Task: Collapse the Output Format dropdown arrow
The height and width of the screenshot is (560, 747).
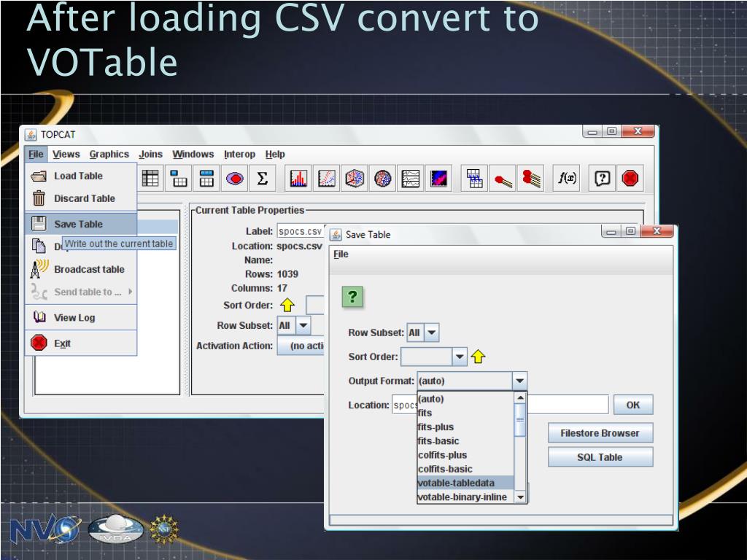Action: pyautogui.click(x=519, y=381)
